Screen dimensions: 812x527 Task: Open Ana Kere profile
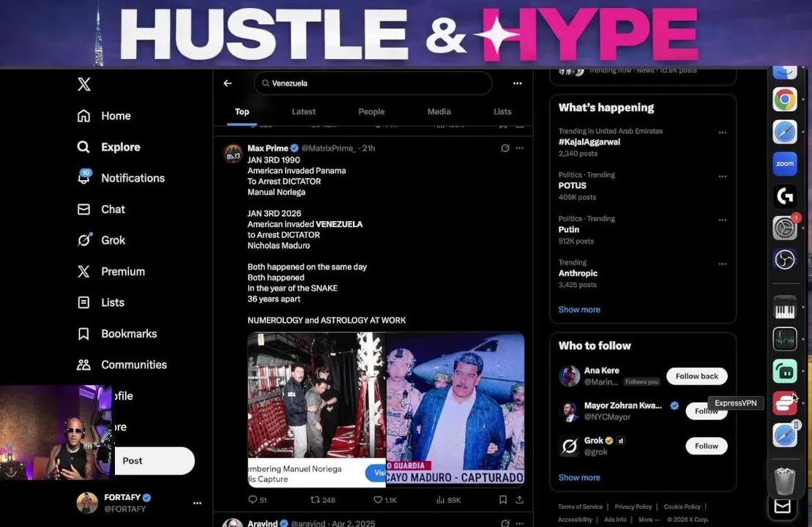click(601, 370)
